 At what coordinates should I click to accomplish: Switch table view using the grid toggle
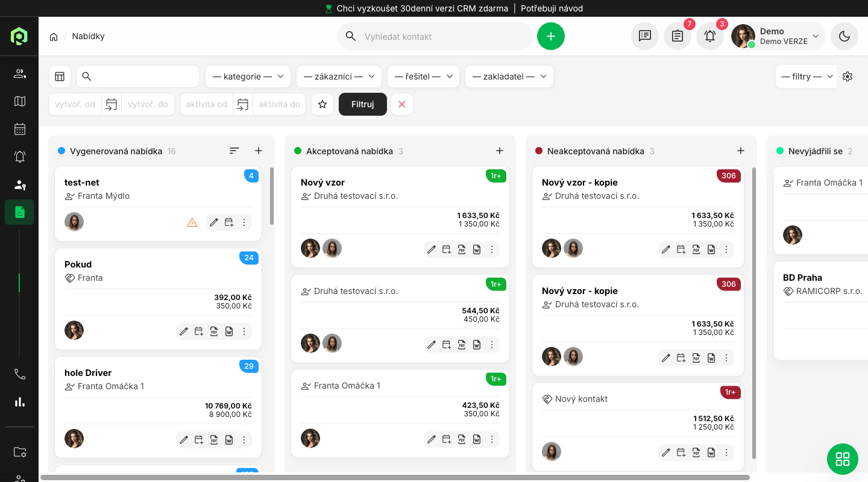pyautogui.click(x=60, y=77)
